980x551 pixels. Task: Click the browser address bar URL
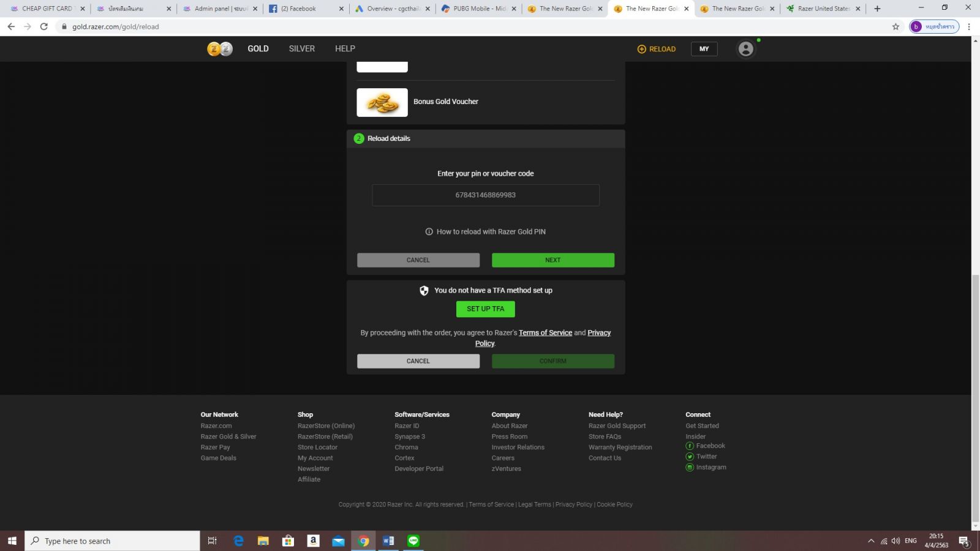(x=116, y=26)
